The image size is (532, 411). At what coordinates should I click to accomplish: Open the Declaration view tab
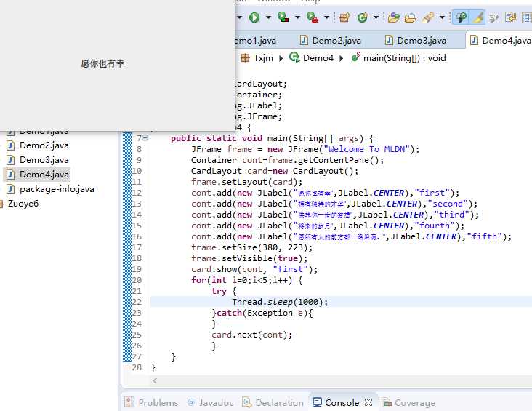273,402
